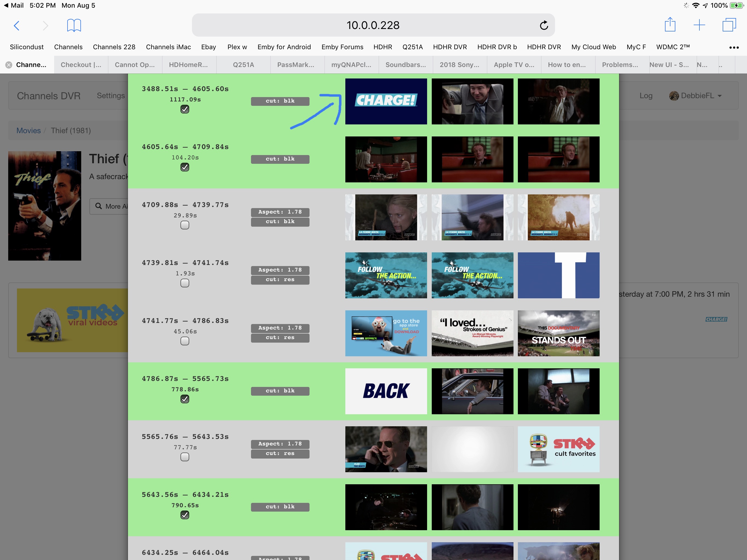The image size is (747, 560).
Task: Switch to the HDHomeR... tab
Action: point(188,65)
